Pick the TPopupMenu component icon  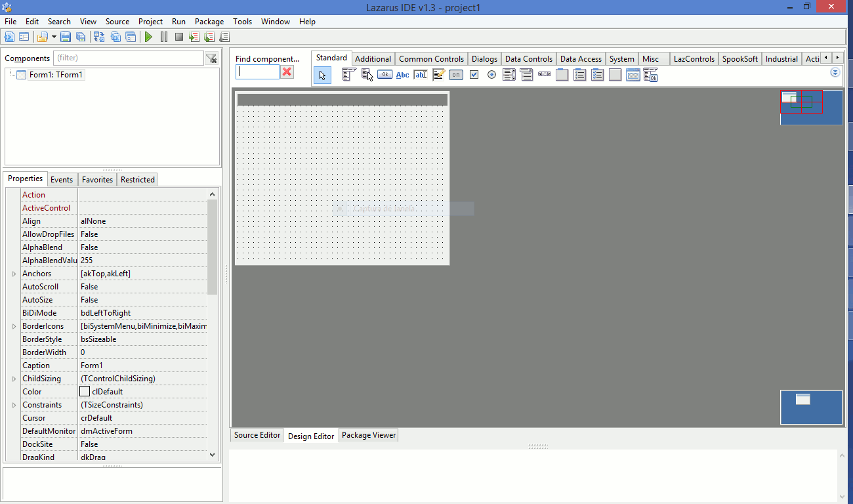(x=367, y=75)
